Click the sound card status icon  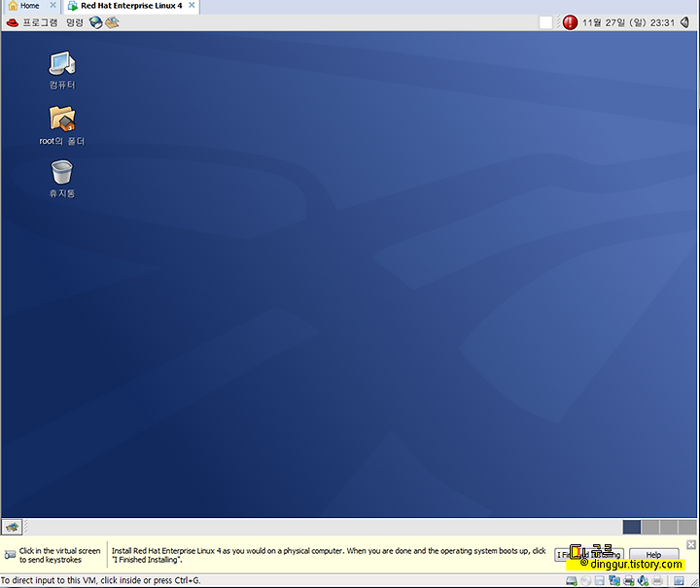(643, 580)
